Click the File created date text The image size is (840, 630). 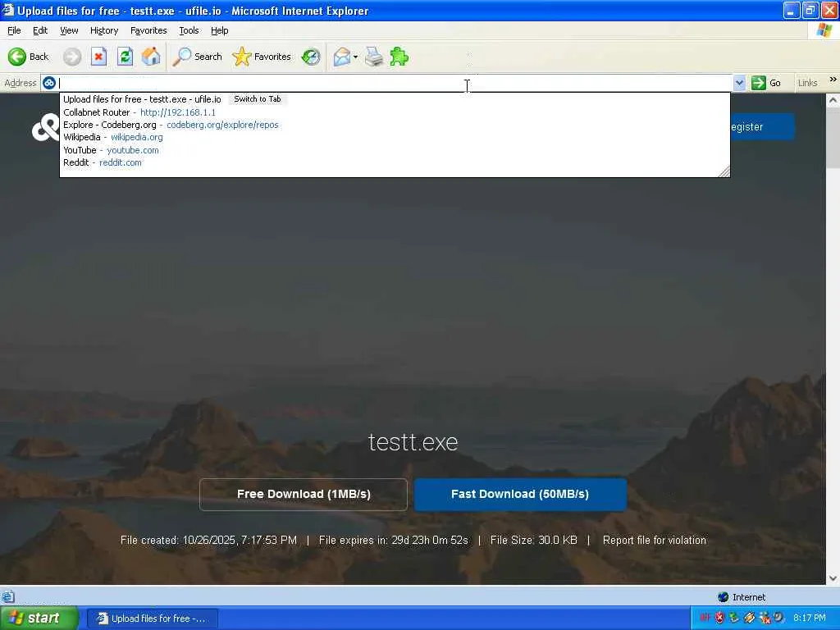pos(208,540)
